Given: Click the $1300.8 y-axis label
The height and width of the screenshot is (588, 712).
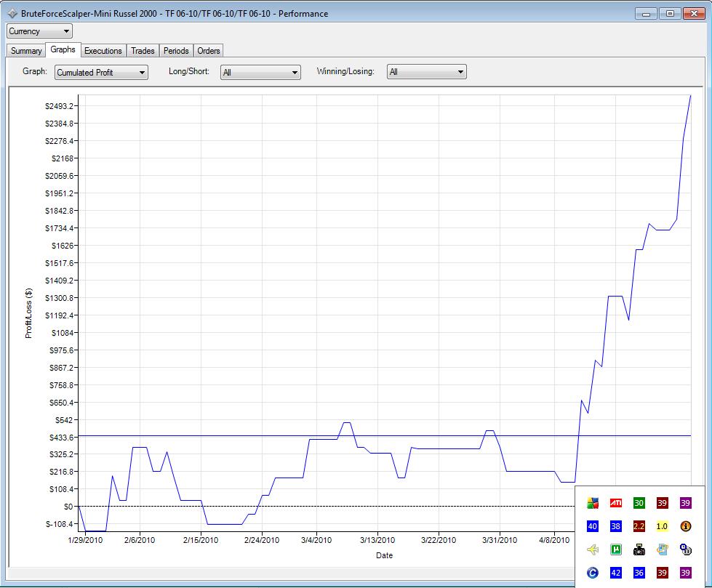Looking at the screenshot, I should pyautogui.click(x=59, y=298).
